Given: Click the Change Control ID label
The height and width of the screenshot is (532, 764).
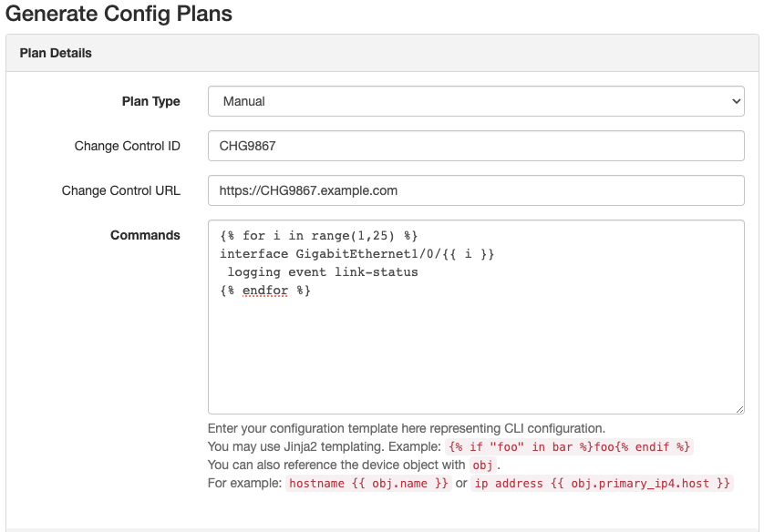Looking at the screenshot, I should (x=127, y=146).
